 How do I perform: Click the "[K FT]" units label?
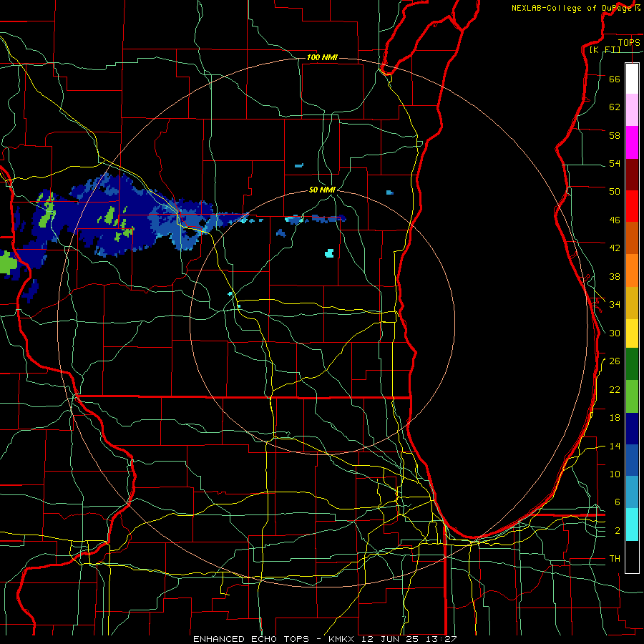click(x=605, y=49)
